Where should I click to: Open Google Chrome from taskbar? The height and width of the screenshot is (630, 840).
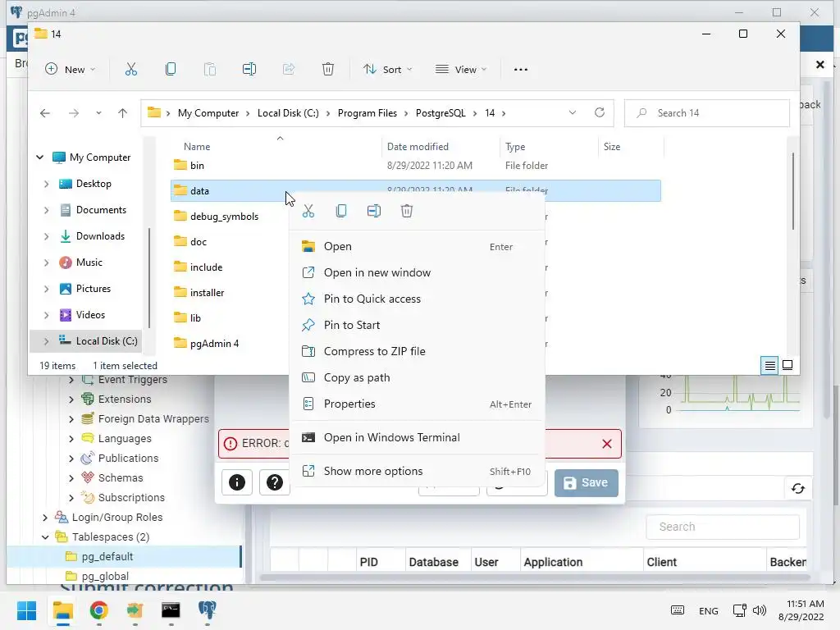click(98, 610)
